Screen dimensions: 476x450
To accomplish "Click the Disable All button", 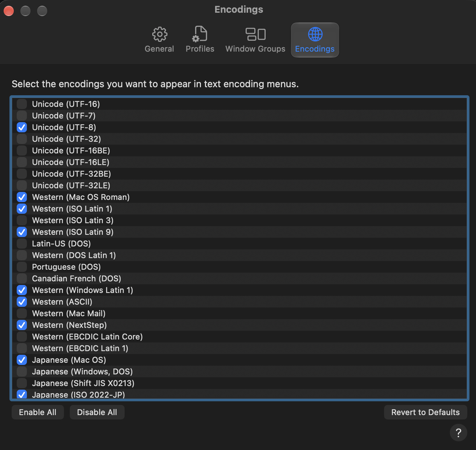I will pyautogui.click(x=97, y=412).
